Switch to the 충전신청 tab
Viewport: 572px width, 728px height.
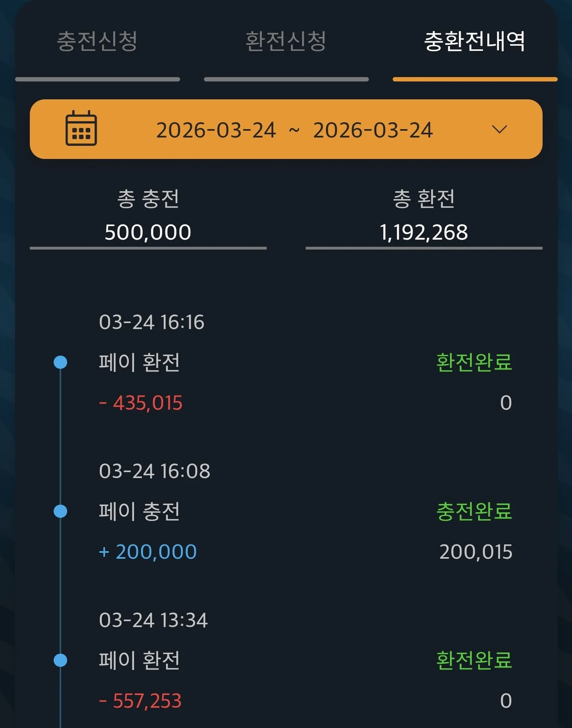(x=97, y=41)
